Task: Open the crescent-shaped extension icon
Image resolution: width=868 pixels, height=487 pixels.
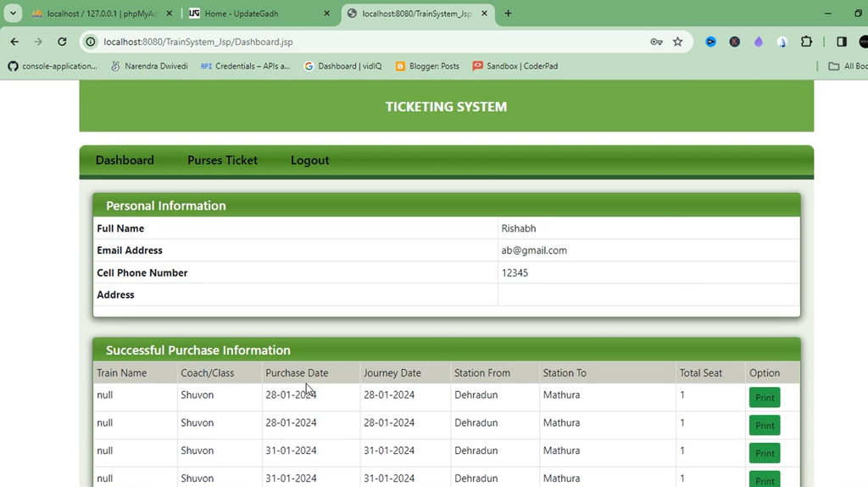Action: (782, 42)
